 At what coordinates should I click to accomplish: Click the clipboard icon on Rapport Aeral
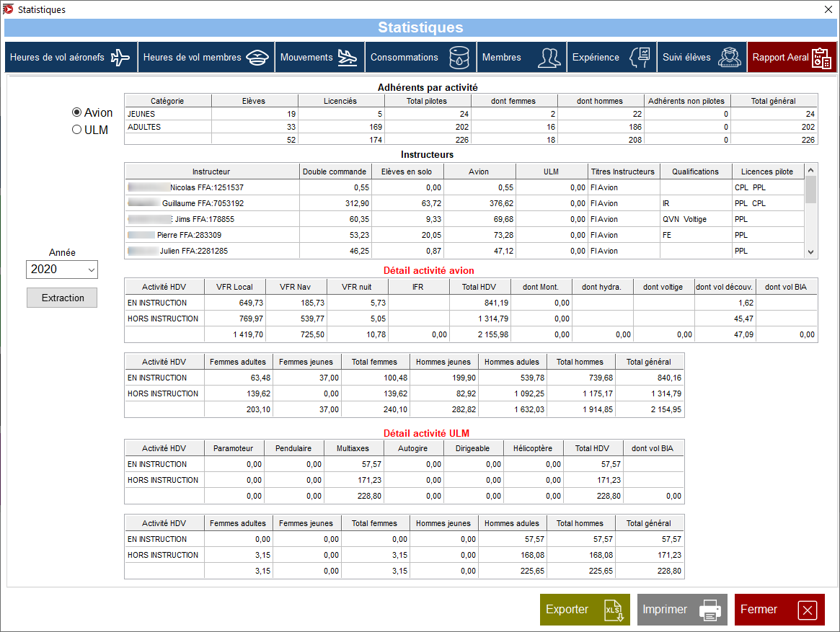(821, 58)
